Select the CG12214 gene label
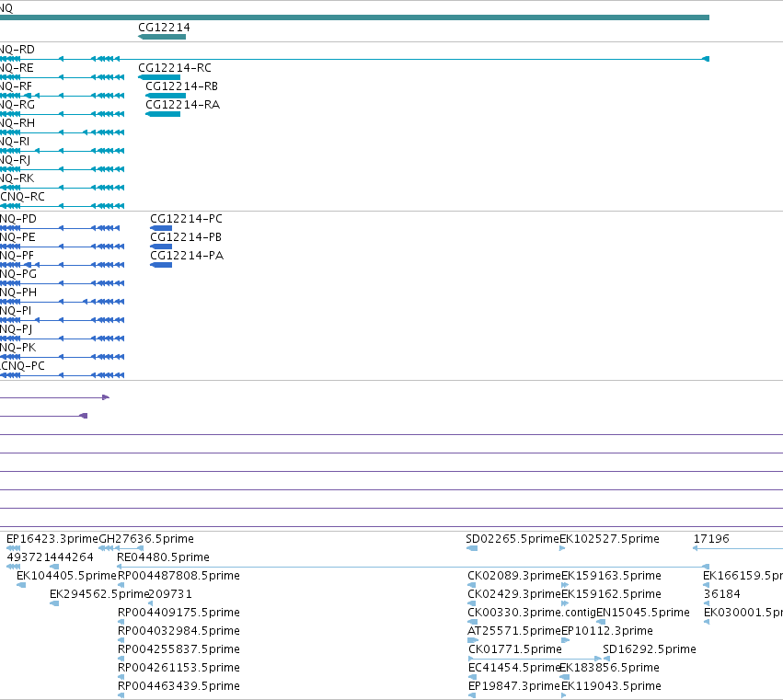The image size is (783, 700). (164, 28)
